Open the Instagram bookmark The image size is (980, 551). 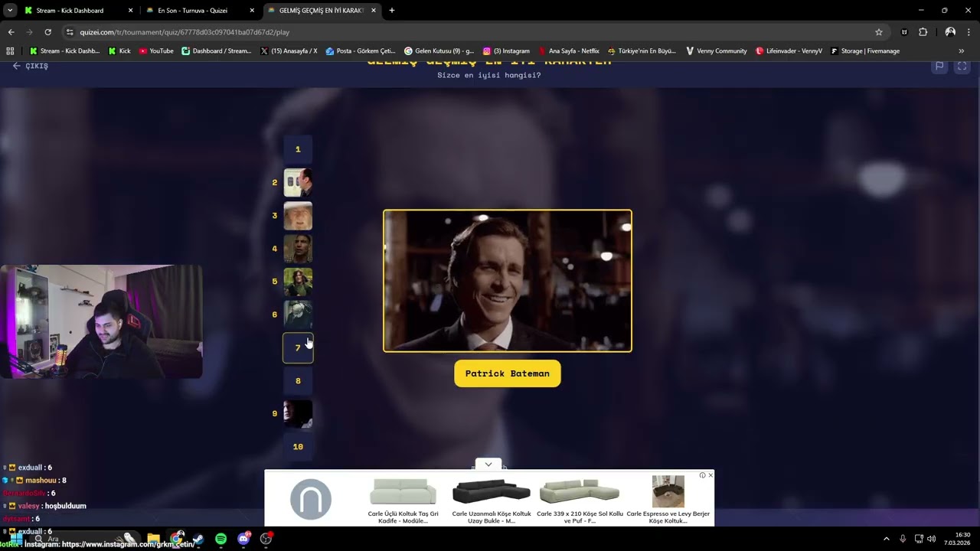pyautogui.click(x=506, y=51)
